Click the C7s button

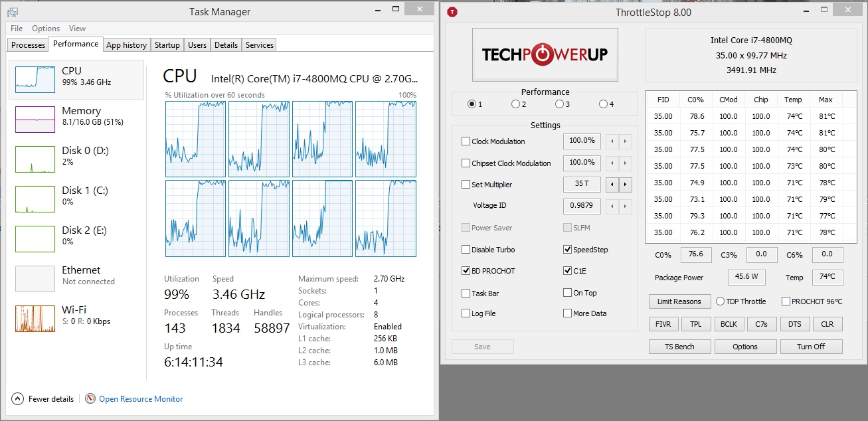761,324
